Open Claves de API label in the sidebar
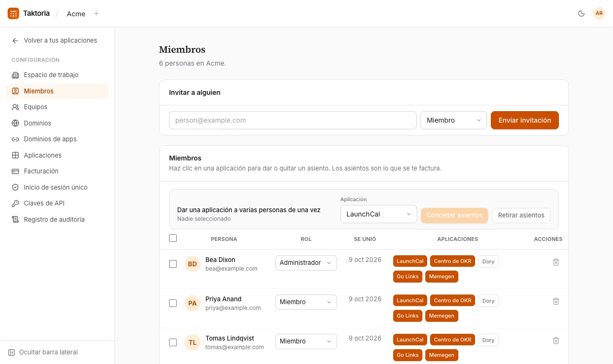 tap(44, 203)
